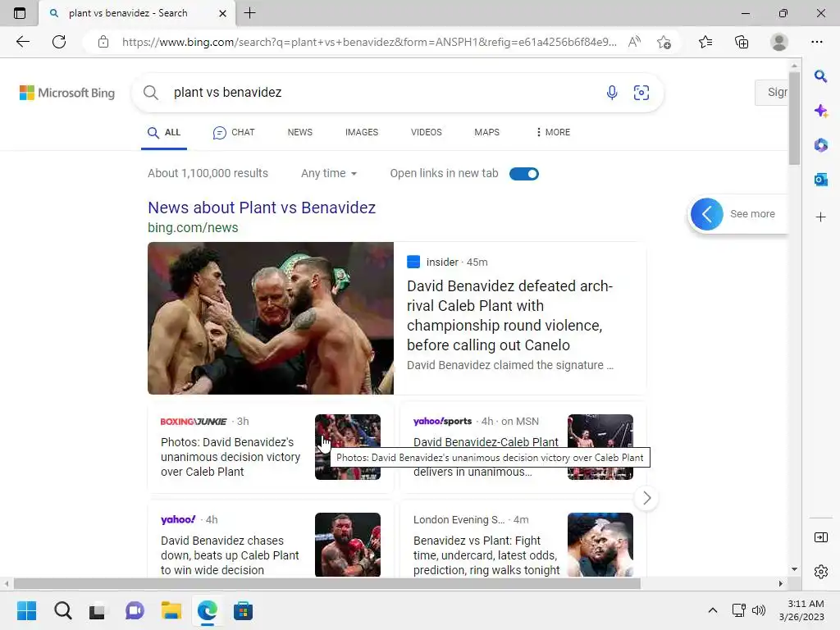
Task: Open Yahoo article Benavidez chases down Plant
Action: [x=230, y=555]
